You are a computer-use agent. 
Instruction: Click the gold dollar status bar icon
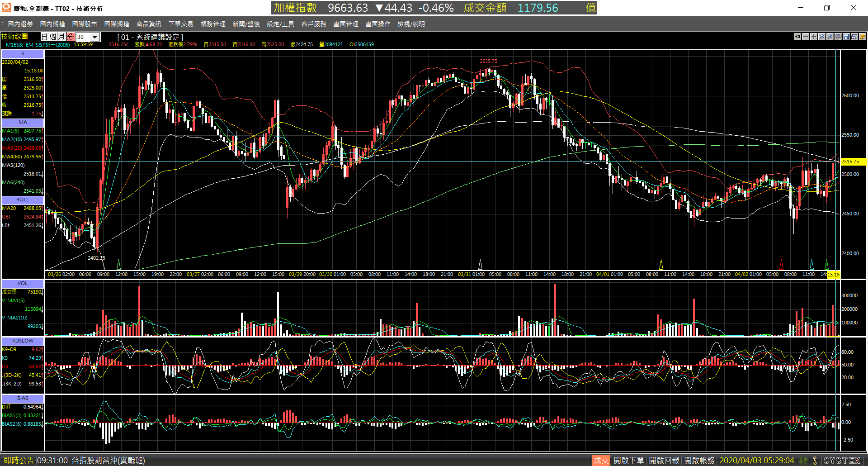(815, 461)
